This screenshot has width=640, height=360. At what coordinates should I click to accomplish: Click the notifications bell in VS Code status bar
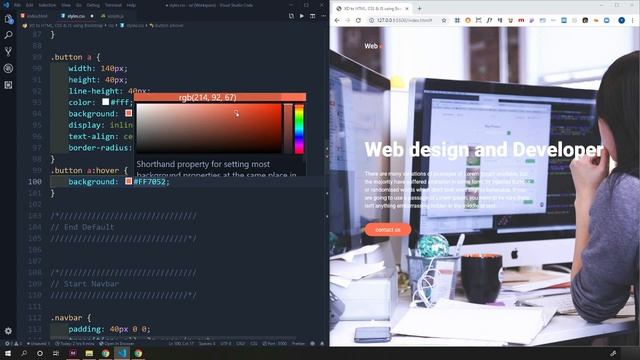[x=322, y=344]
